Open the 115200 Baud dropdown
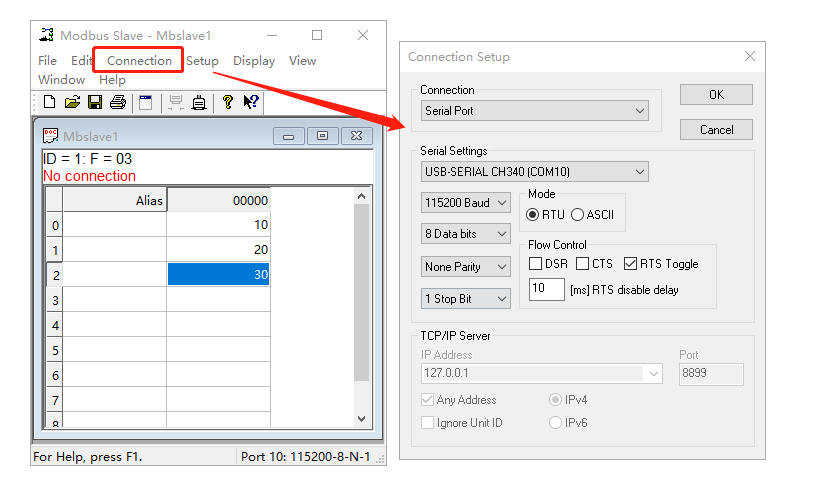 pos(466,202)
